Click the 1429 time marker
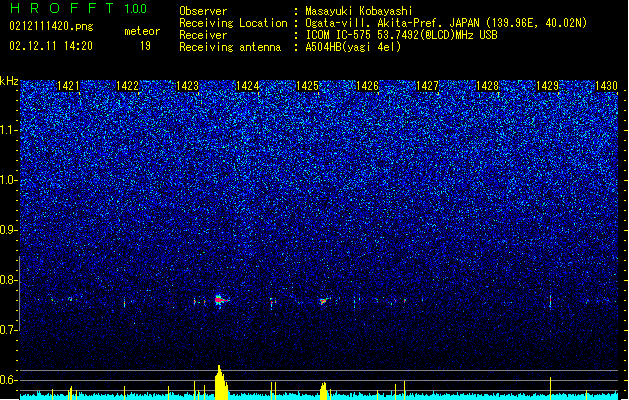 click(x=547, y=86)
